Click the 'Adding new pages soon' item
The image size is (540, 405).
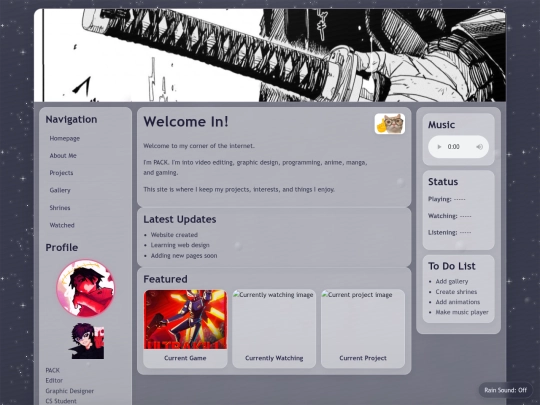[x=184, y=256]
